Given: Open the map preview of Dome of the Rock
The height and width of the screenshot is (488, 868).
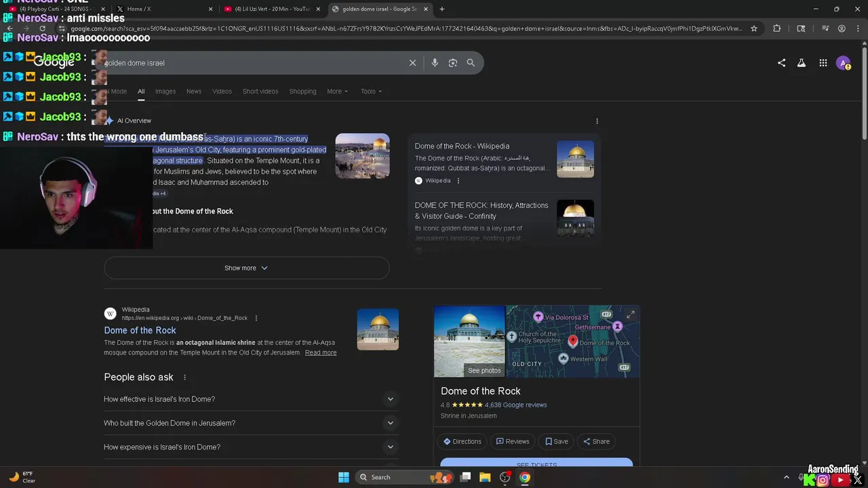Looking at the screenshot, I should pos(572,341).
